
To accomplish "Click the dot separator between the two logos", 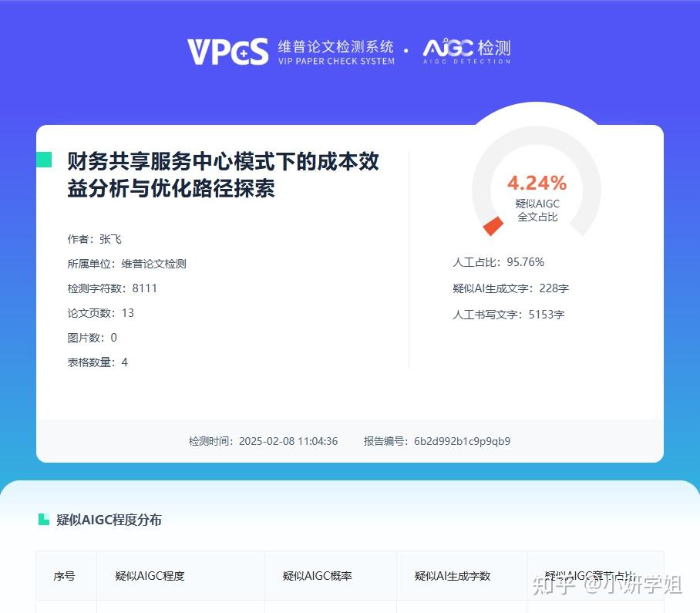I will 407,49.
